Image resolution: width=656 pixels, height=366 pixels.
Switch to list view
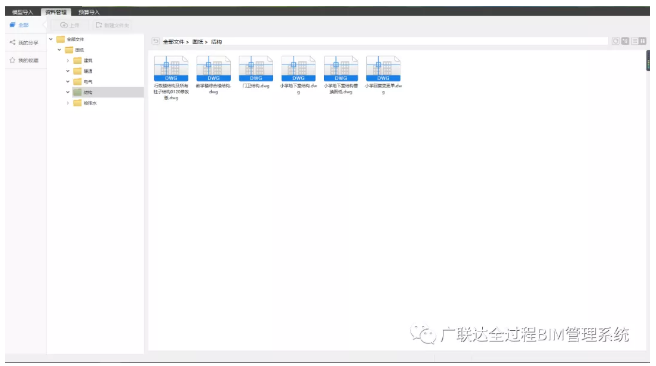(x=635, y=41)
